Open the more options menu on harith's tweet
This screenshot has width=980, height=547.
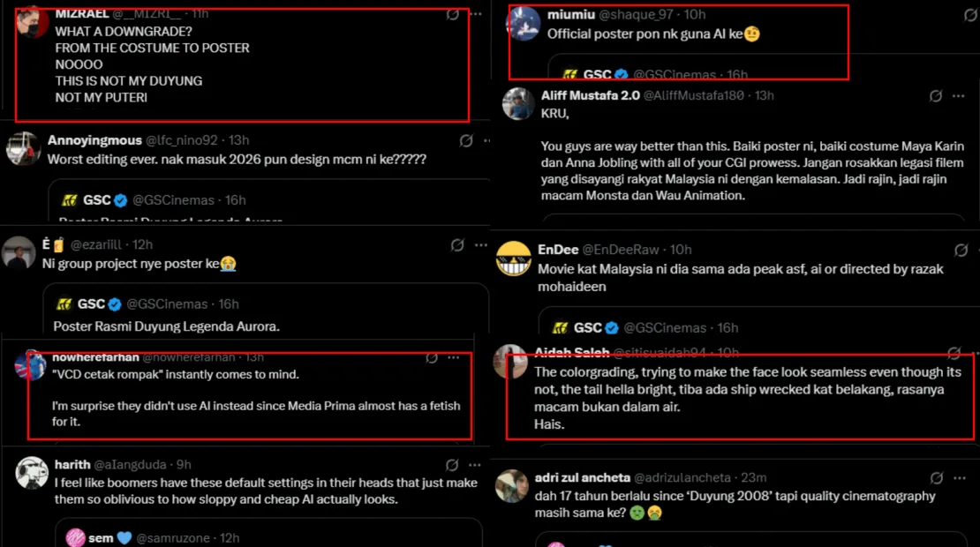click(475, 464)
